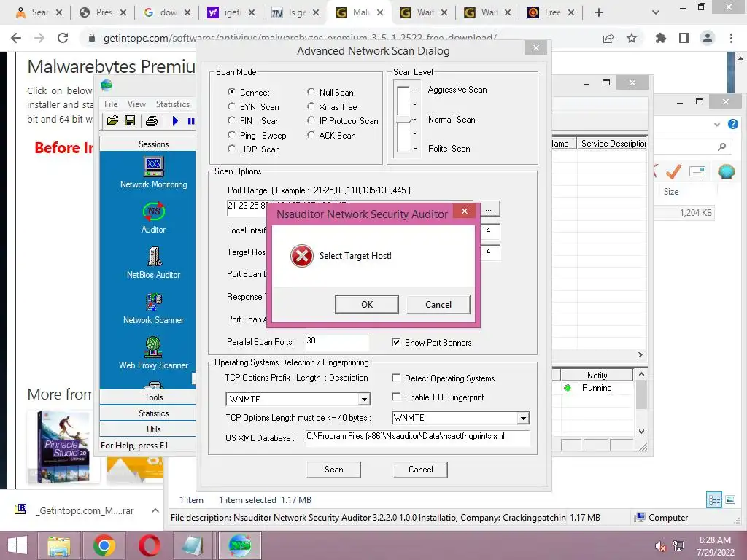Enable Detect Operating Systems checkbox
Image resolution: width=747 pixels, height=560 pixels.
396,378
